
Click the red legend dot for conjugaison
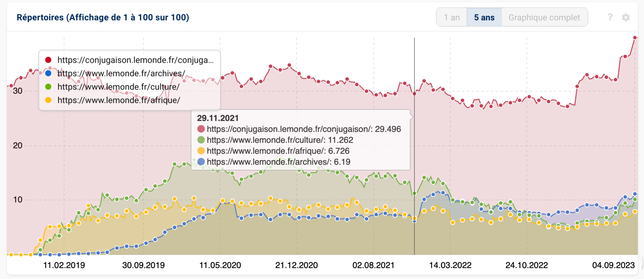(x=48, y=60)
